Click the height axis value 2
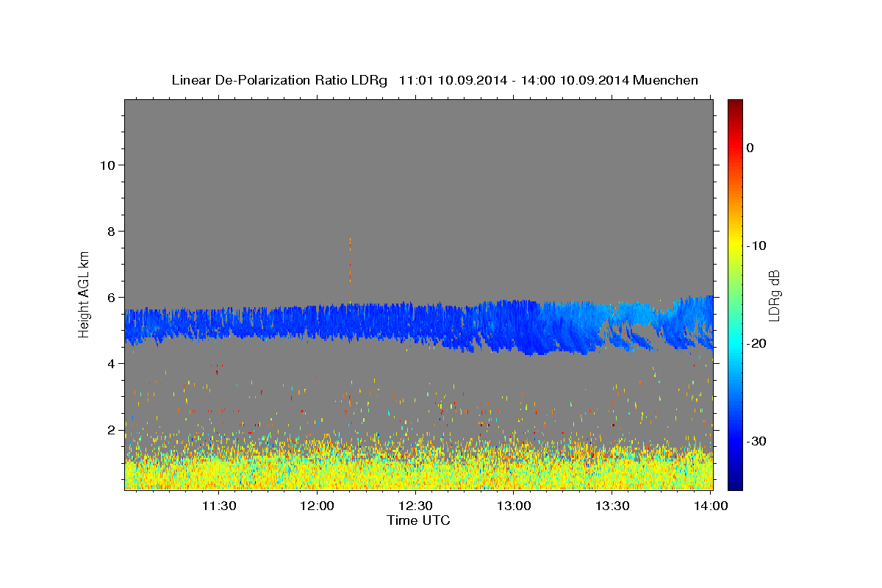 click(112, 429)
